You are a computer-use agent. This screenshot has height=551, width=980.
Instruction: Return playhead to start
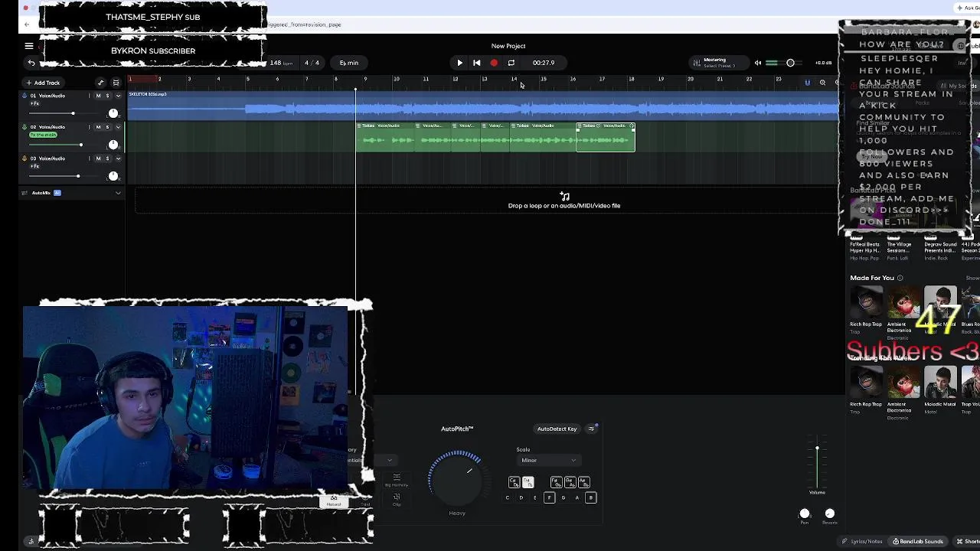click(x=476, y=63)
